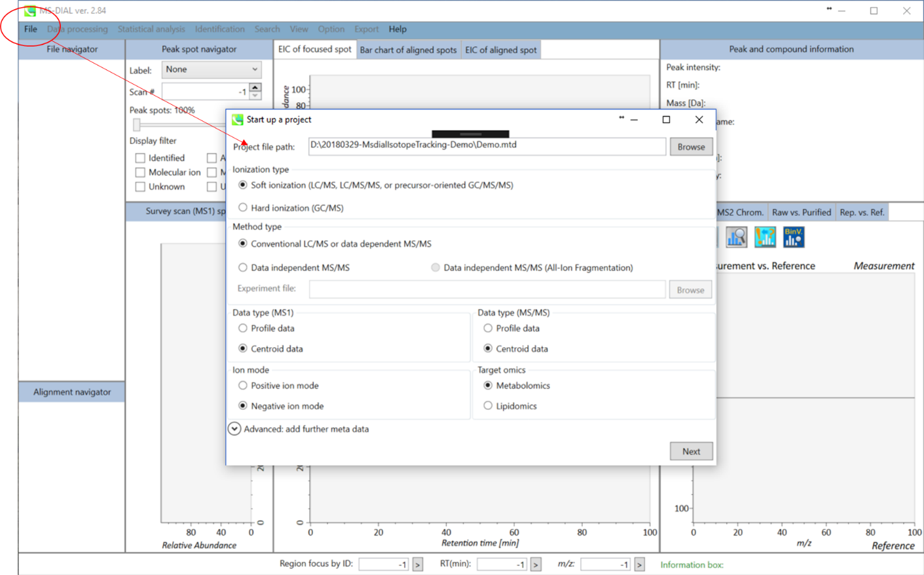Select Centroid data under Data type (MS/MS)
The image size is (924, 575).
pos(488,348)
